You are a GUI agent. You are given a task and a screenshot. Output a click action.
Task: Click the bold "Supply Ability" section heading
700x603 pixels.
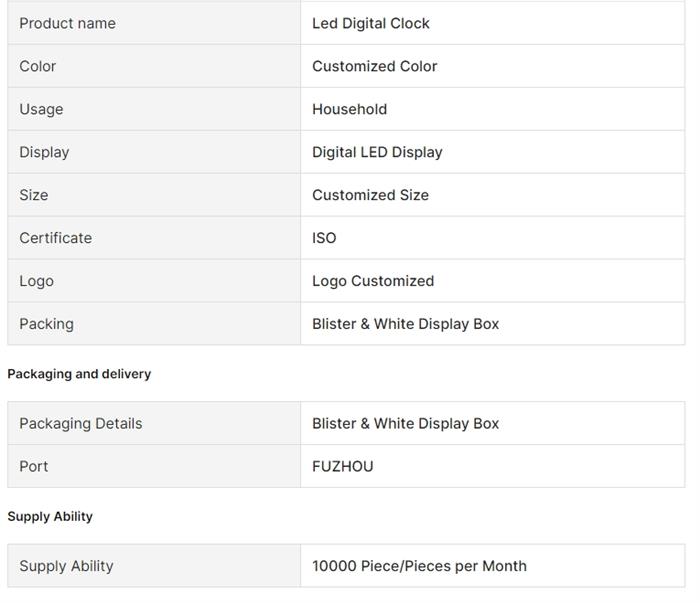[50, 517]
